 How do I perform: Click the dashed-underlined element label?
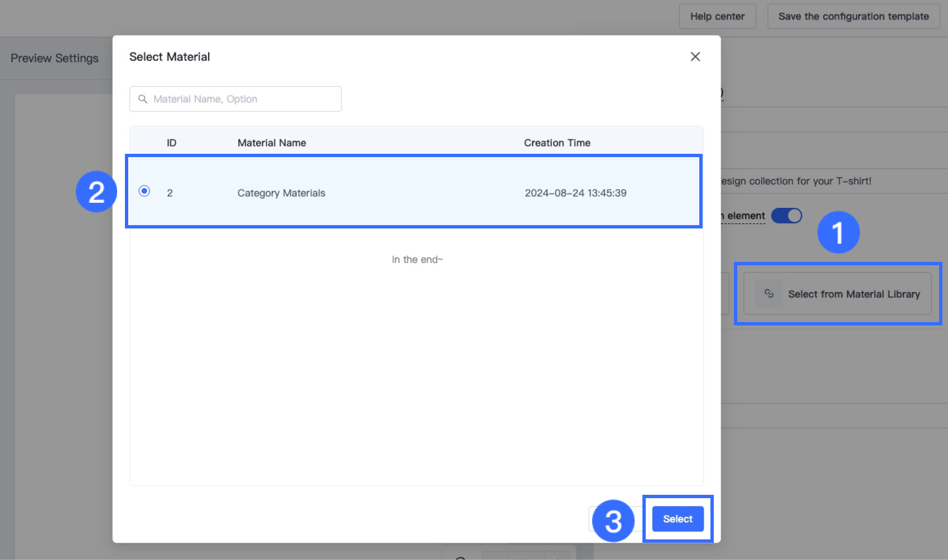pos(746,216)
